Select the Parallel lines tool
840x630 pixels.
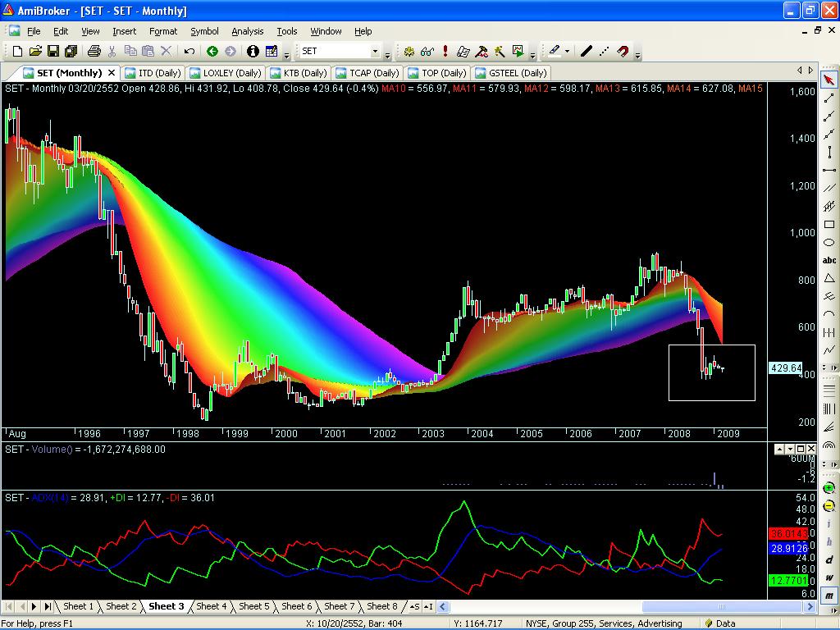[x=829, y=188]
